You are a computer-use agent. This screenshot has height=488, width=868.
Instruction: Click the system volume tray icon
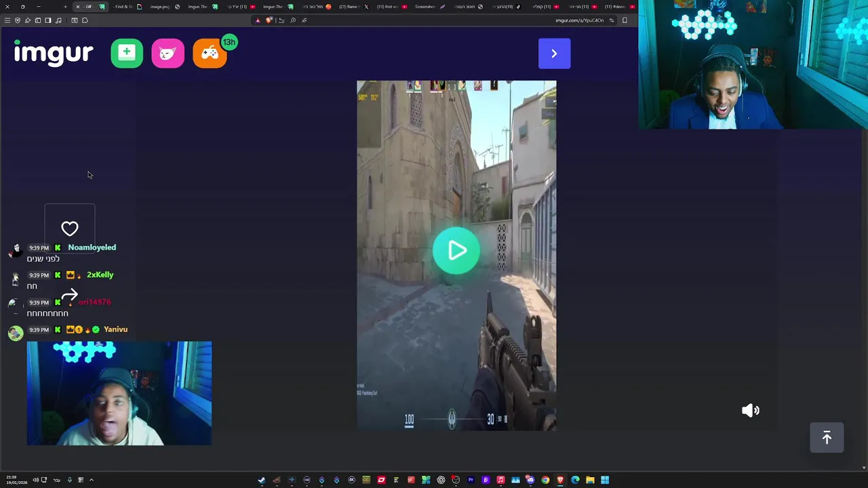coord(35,480)
